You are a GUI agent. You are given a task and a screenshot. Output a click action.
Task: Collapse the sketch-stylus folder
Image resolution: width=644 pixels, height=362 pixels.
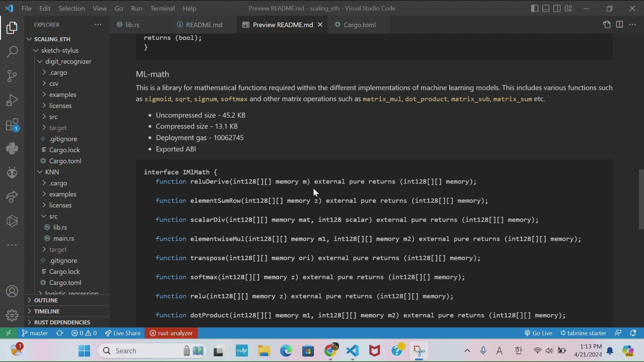point(59,50)
